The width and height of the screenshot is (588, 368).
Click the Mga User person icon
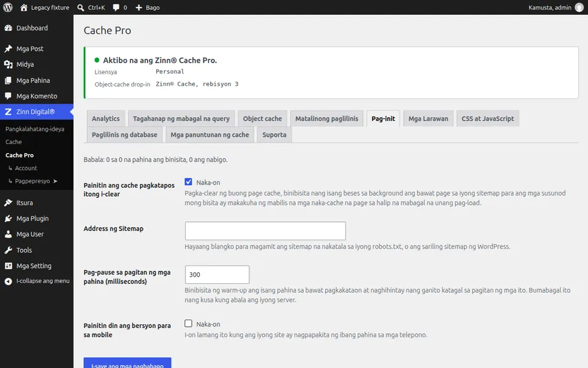[x=8, y=234]
